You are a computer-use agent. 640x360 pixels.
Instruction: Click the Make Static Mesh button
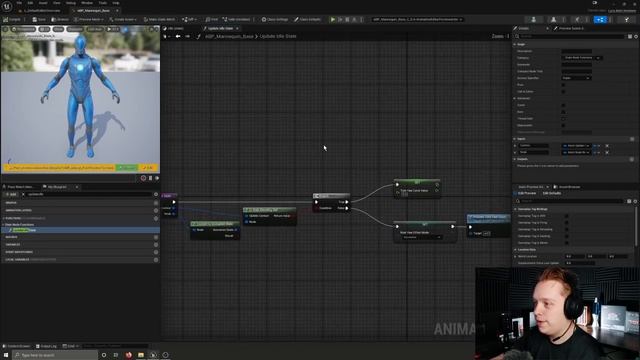tap(159, 19)
